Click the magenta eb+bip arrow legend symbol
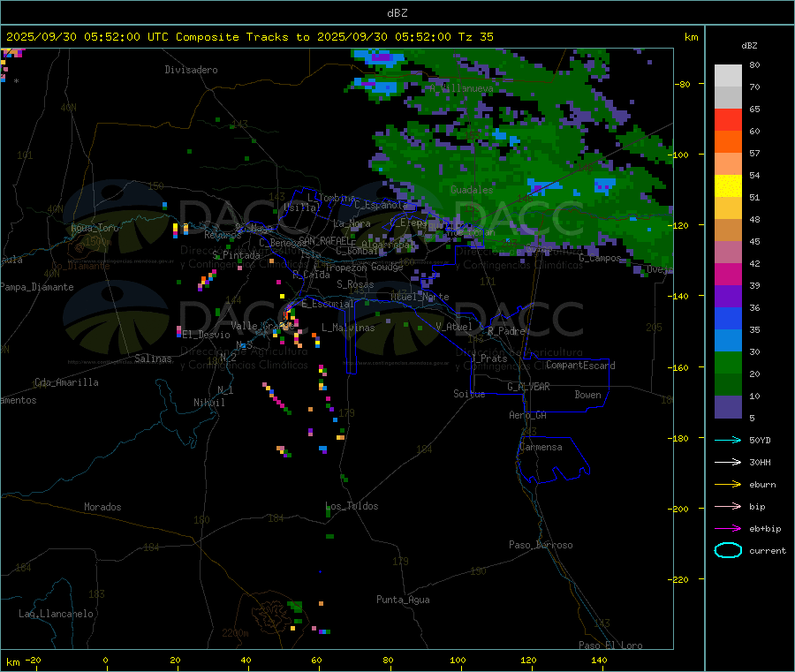The width and height of the screenshot is (795, 672). 728,529
